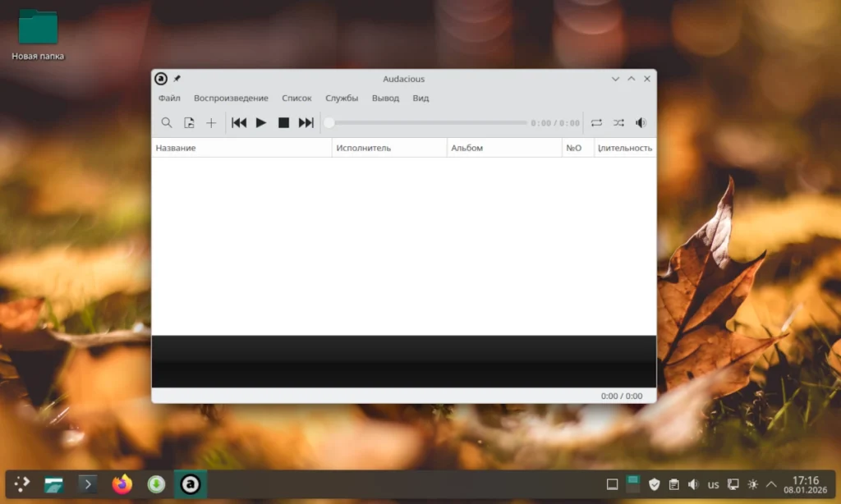Click the Audacious logo window menu icon
The image size is (841, 504).
[x=161, y=79]
